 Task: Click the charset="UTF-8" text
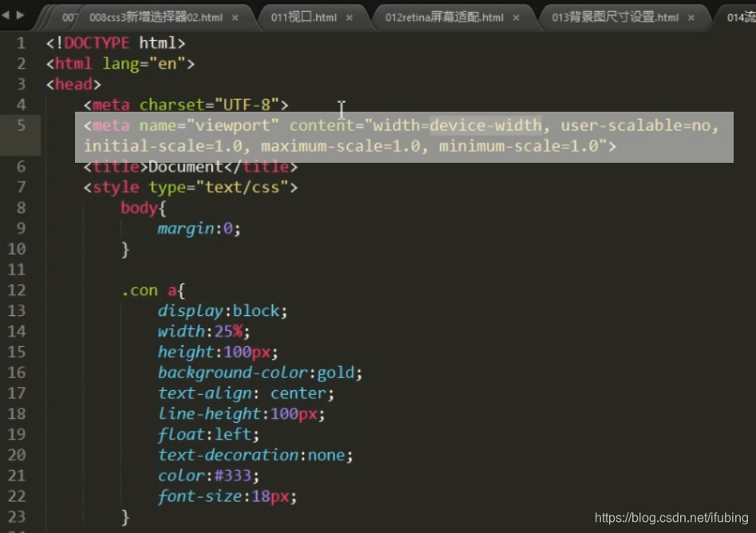tap(209, 105)
